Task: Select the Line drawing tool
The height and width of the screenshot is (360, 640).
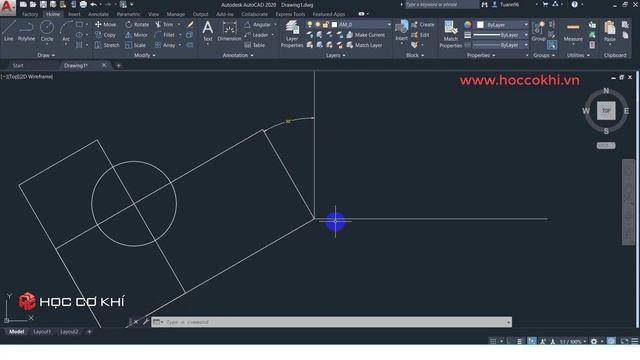Action: tap(9, 31)
